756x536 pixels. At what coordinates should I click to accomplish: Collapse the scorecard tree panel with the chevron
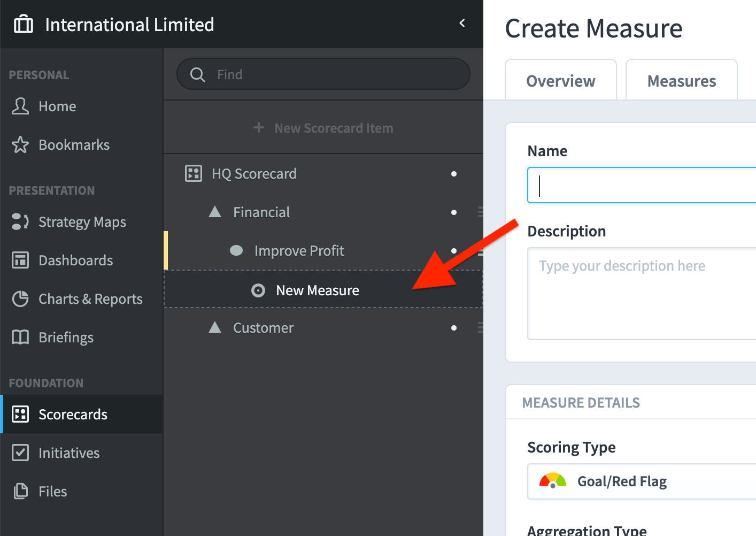[x=461, y=24]
